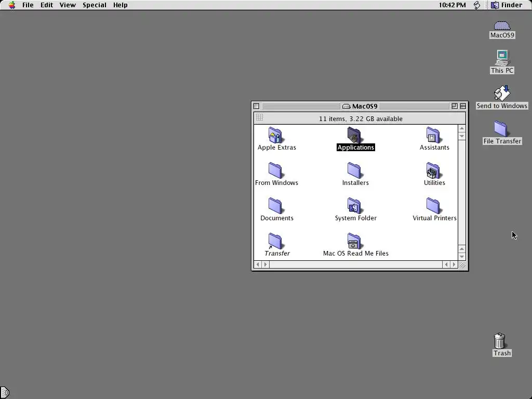Select the Mac OS Read Me Files folder

[x=354, y=241]
